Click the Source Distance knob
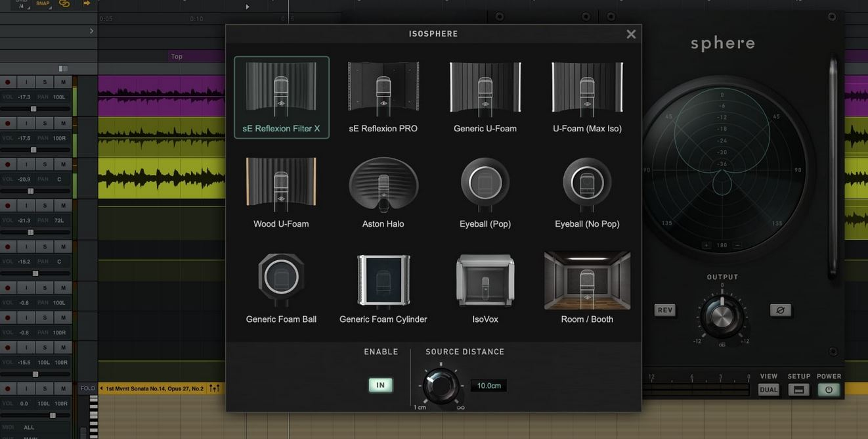 pyautogui.click(x=441, y=385)
